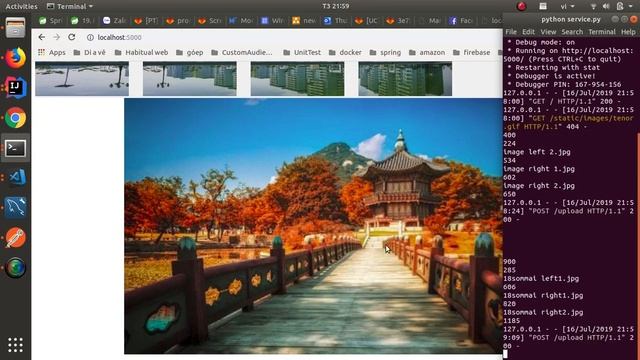
Task: Open the spring bookmark folder
Action: tap(385, 52)
